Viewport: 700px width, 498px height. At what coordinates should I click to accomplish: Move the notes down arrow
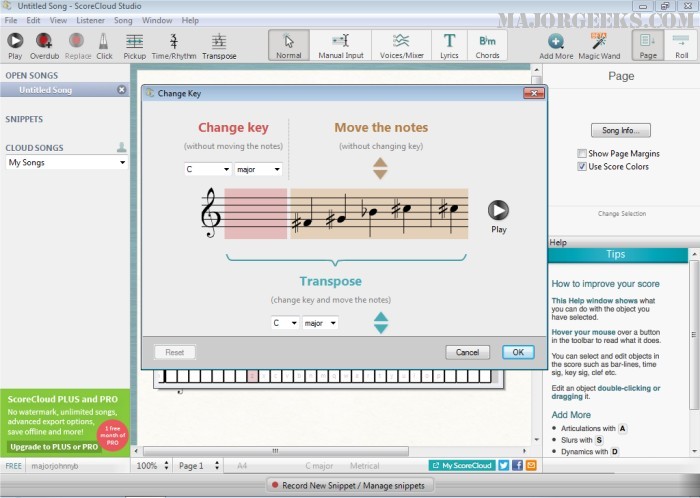(380, 174)
